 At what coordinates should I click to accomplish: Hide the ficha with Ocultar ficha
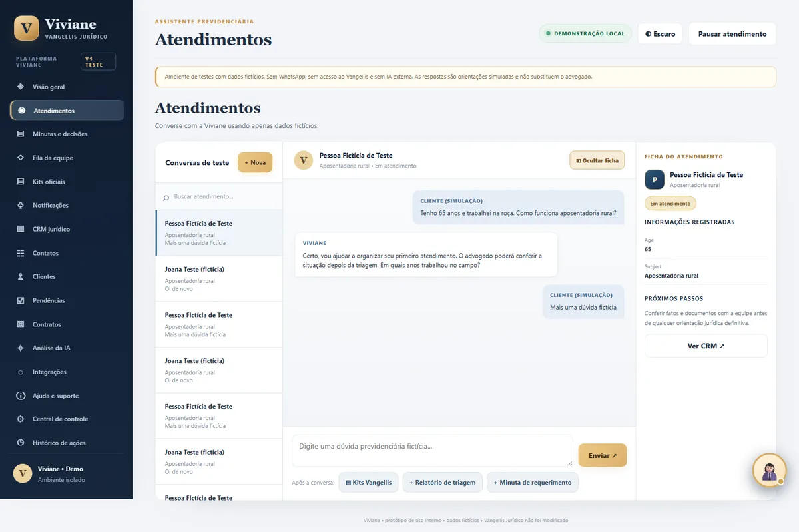tap(597, 160)
